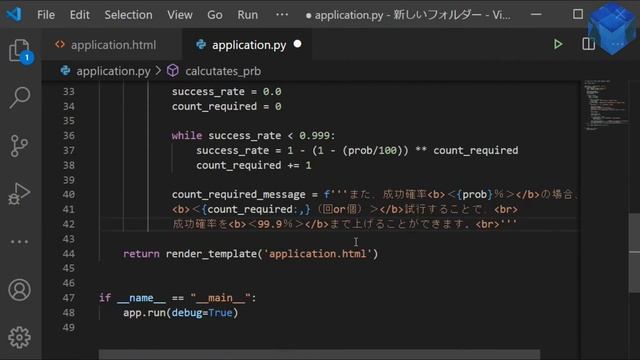Click the horizontal scrollbar of the editor
Screen dimensions: 640x360
(x=319, y=354)
